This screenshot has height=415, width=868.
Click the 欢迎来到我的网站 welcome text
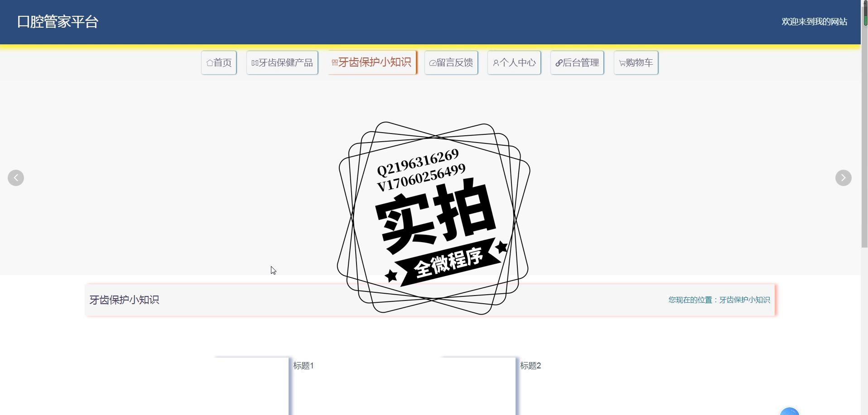(814, 22)
